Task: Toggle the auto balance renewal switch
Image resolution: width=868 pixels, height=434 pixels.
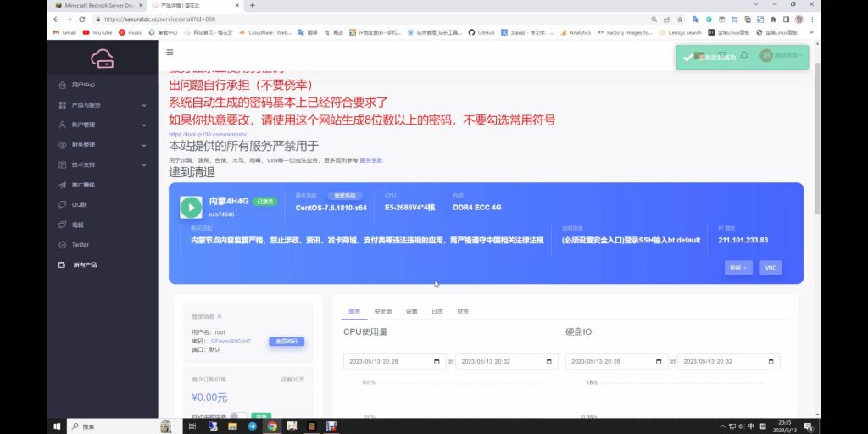Action: pyautogui.click(x=238, y=416)
